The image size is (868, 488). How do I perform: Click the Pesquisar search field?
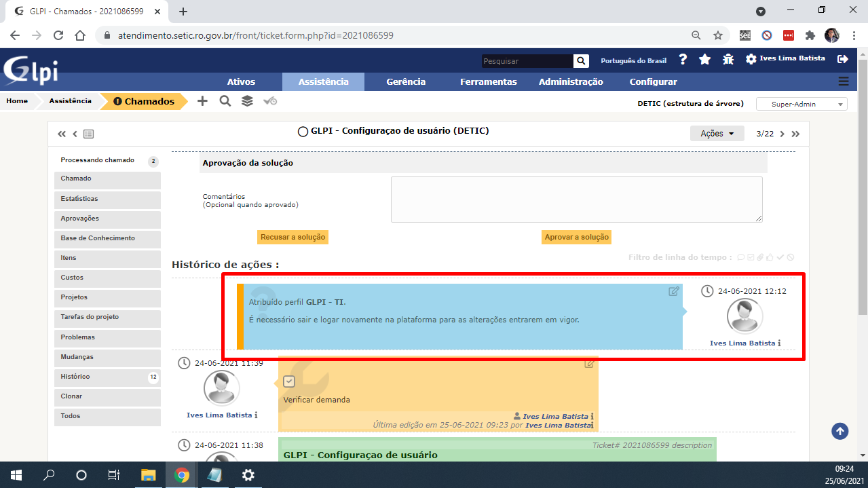pos(527,61)
